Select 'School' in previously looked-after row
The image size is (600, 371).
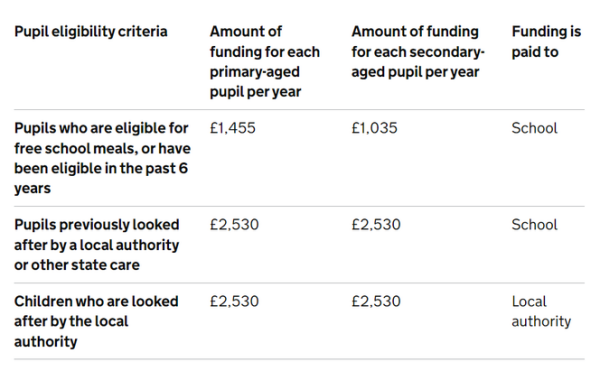[x=534, y=225]
